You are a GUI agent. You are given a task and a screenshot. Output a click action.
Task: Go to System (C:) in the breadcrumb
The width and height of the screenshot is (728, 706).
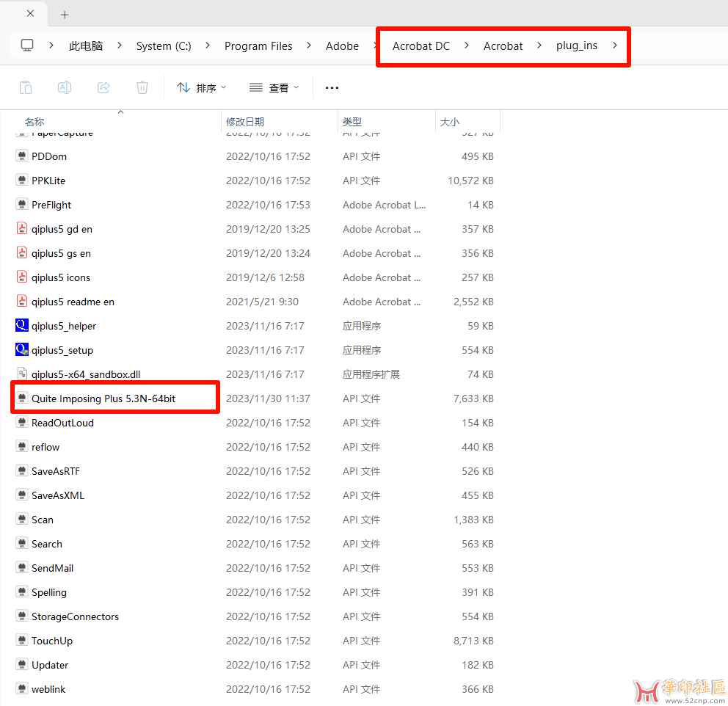(164, 46)
